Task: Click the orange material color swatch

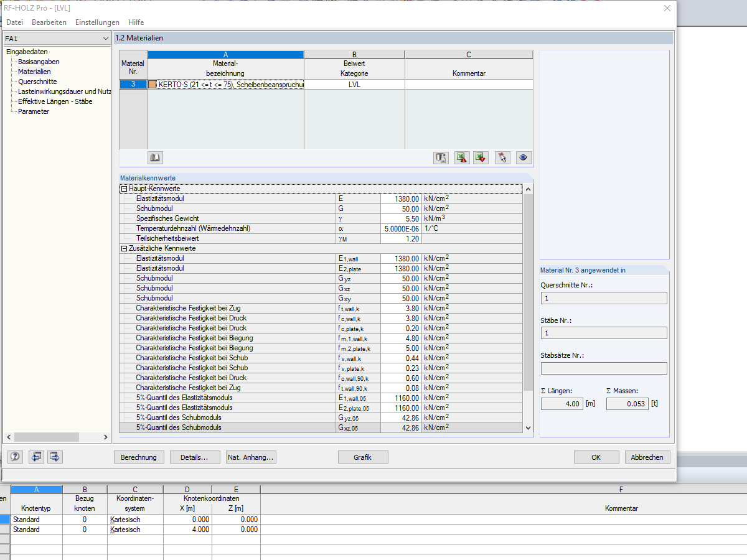Action: [x=153, y=85]
